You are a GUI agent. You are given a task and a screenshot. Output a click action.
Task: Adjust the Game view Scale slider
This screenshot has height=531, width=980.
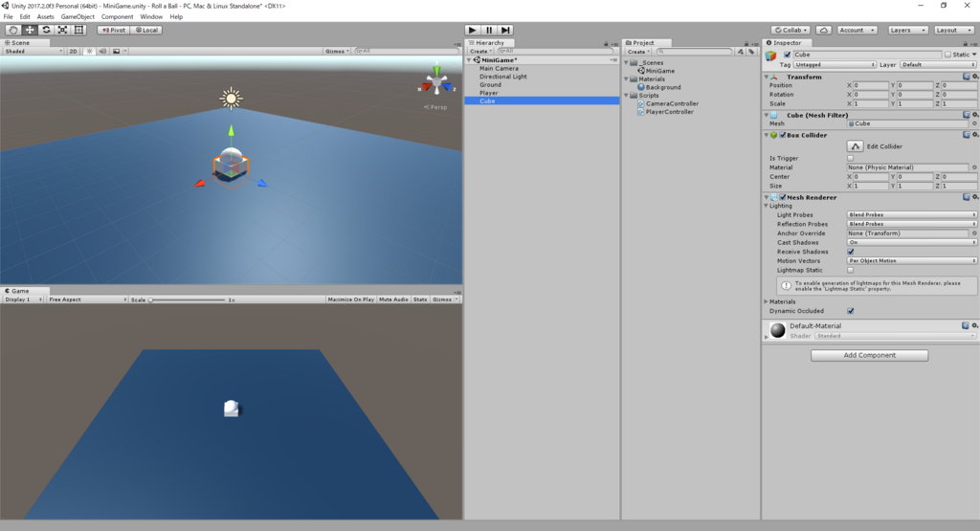187,299
